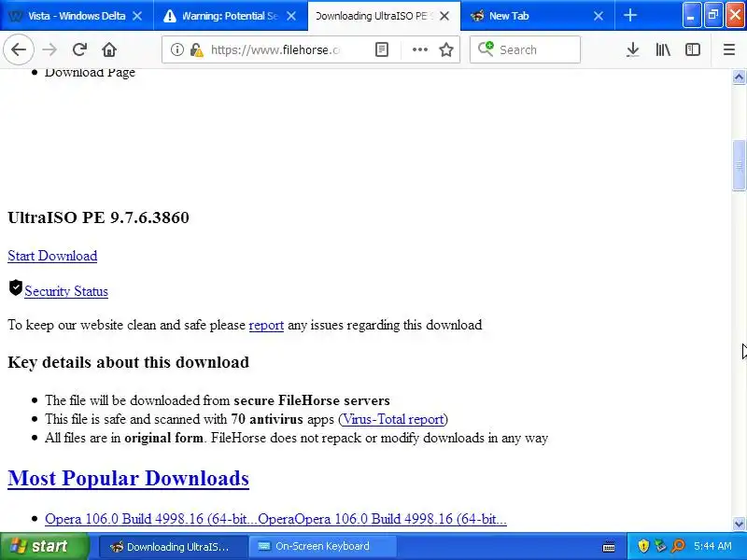The height and width of the screenshot is (560, 747).
Task: Open Opera 106.0 Build 4998.16 link
Action: 275,519
